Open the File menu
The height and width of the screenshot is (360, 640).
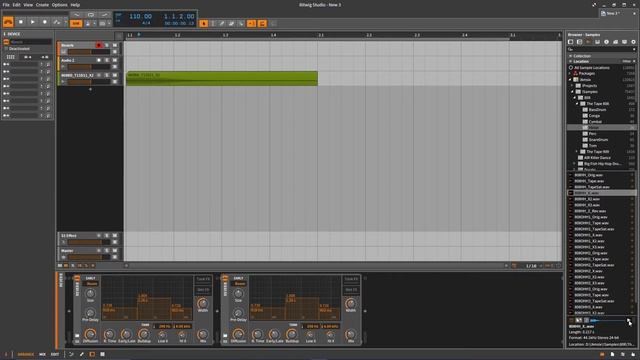6,5
